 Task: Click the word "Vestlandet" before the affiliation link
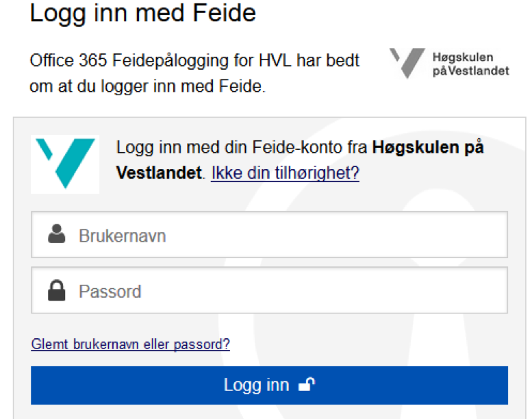[x=160, y=173]
